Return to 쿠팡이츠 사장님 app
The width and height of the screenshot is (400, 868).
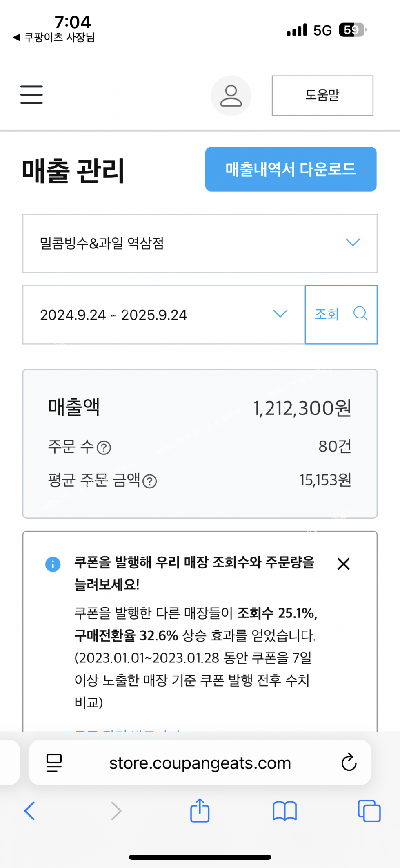click(x=54, y=38)
